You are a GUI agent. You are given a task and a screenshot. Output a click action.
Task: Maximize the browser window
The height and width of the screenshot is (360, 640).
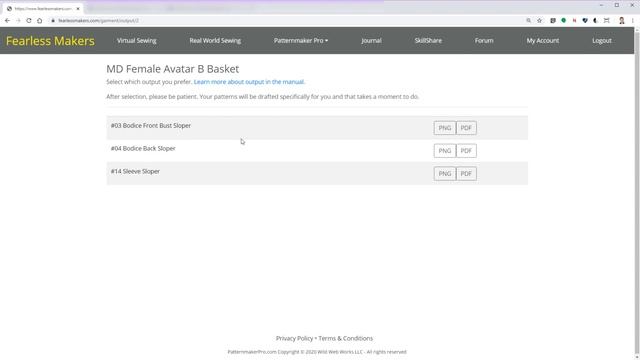click(x=617, y=5)
